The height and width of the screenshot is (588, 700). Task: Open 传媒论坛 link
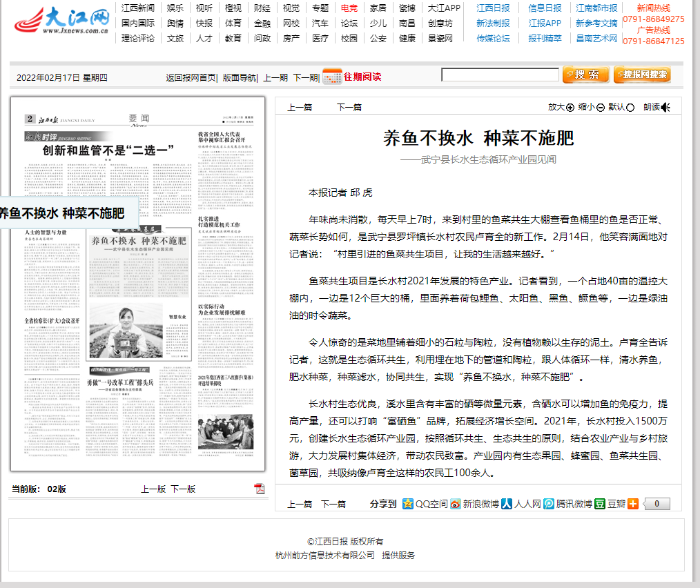tap(493, 39)
